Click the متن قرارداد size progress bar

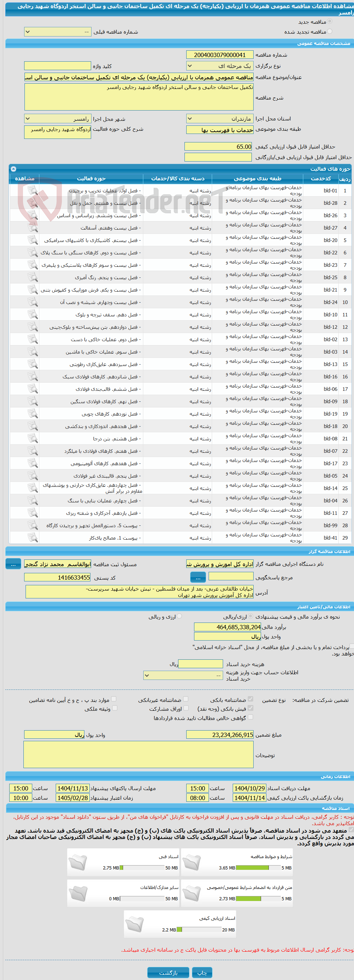(258, 899)
